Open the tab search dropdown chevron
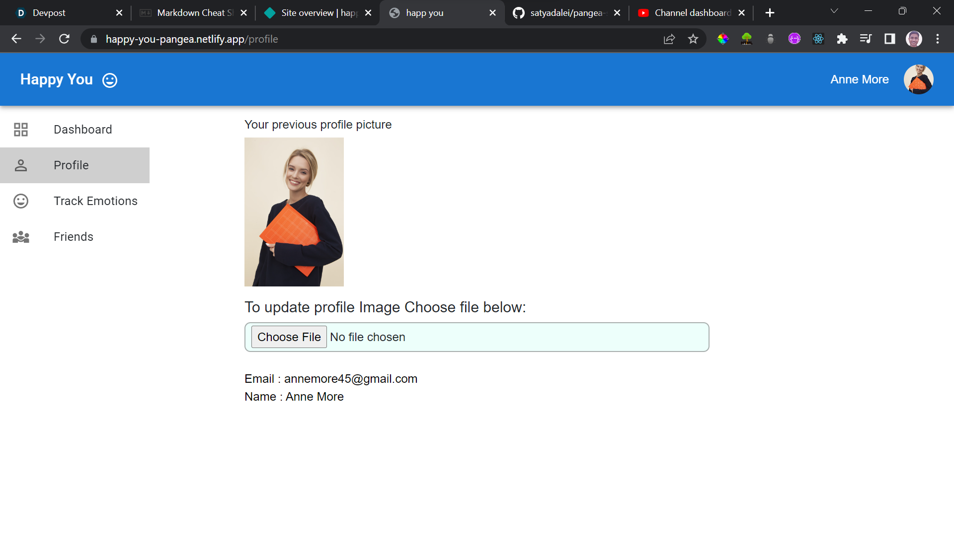Image resolution: width=954 pixels, height=560 pixels. pyautogui.click(x=834, y=11)
